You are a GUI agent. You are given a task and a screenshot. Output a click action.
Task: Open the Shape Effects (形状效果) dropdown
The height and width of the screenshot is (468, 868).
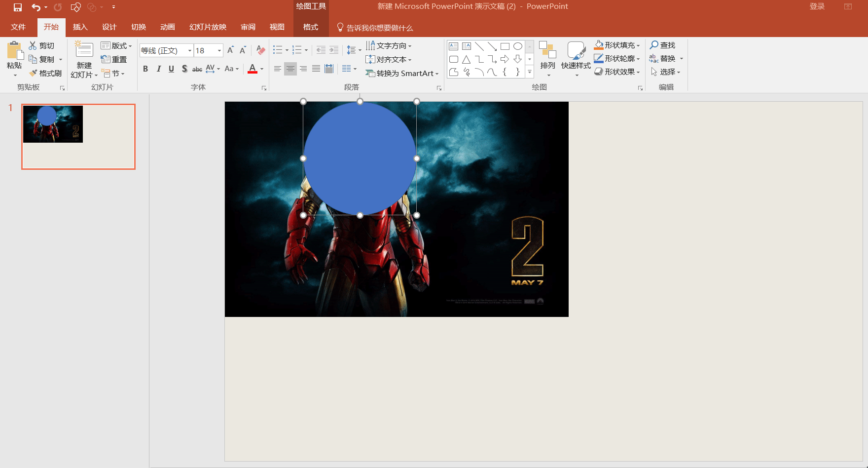pyautogui.click(x=617, y=72)
